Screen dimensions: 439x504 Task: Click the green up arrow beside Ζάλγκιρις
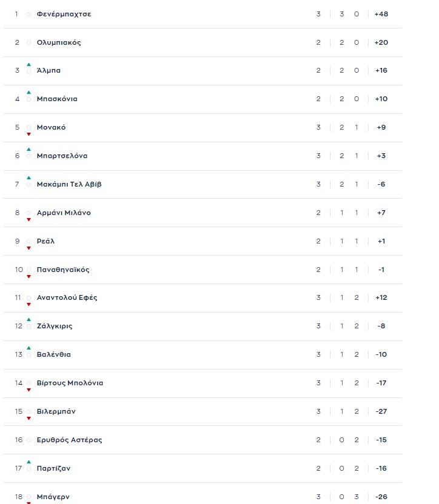28,320
